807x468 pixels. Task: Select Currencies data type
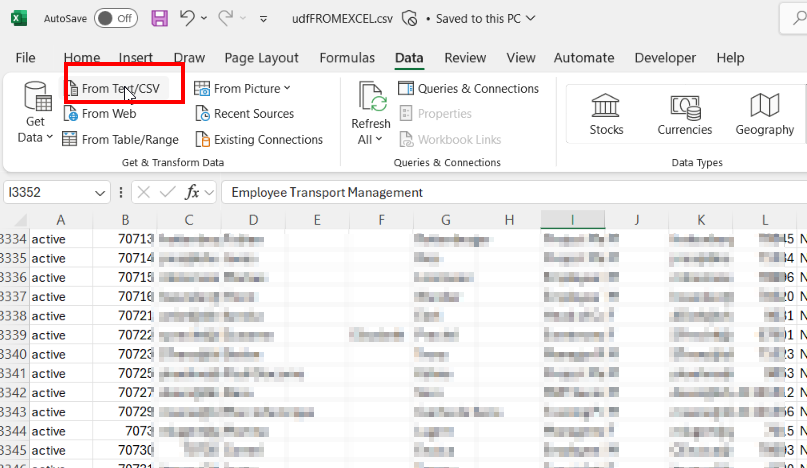[x=685, y=112]
